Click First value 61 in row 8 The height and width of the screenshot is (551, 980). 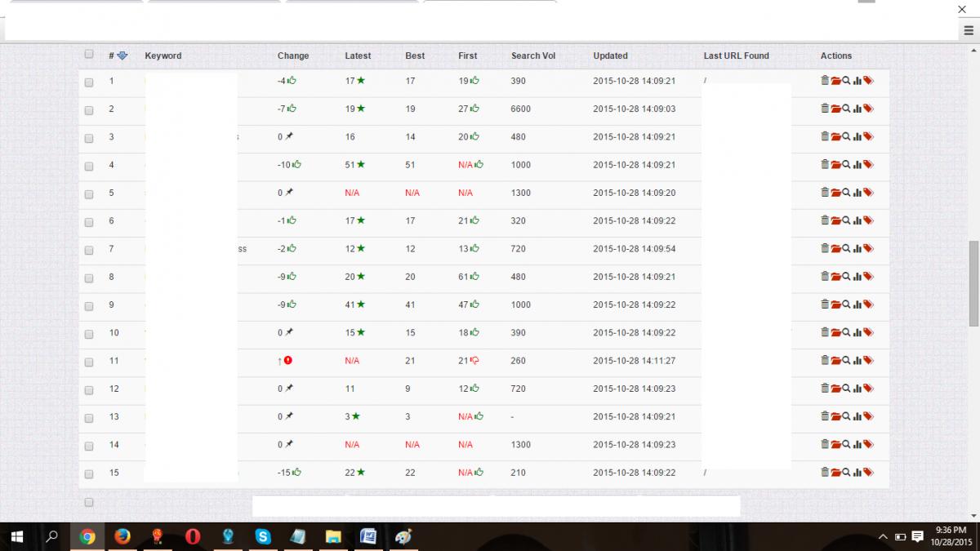463,277
